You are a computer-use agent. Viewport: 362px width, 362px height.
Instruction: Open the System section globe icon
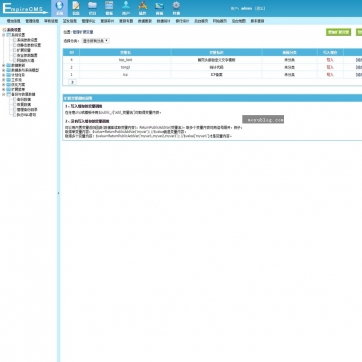pos(59,6)
